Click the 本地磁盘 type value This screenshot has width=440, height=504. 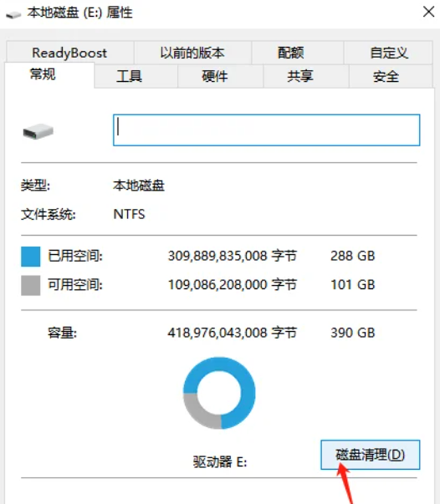(139, 186)
